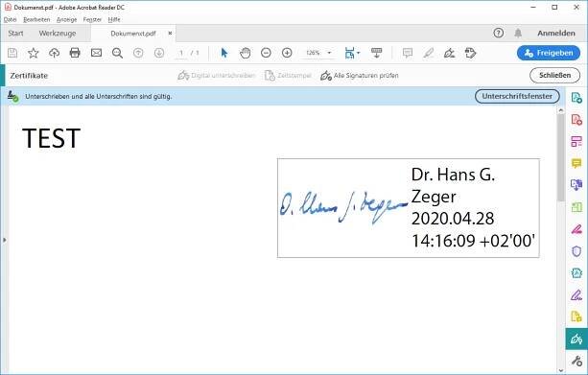
Task: Click the Dr. Hans G. Zeger signature field
Action: point(409,208)
